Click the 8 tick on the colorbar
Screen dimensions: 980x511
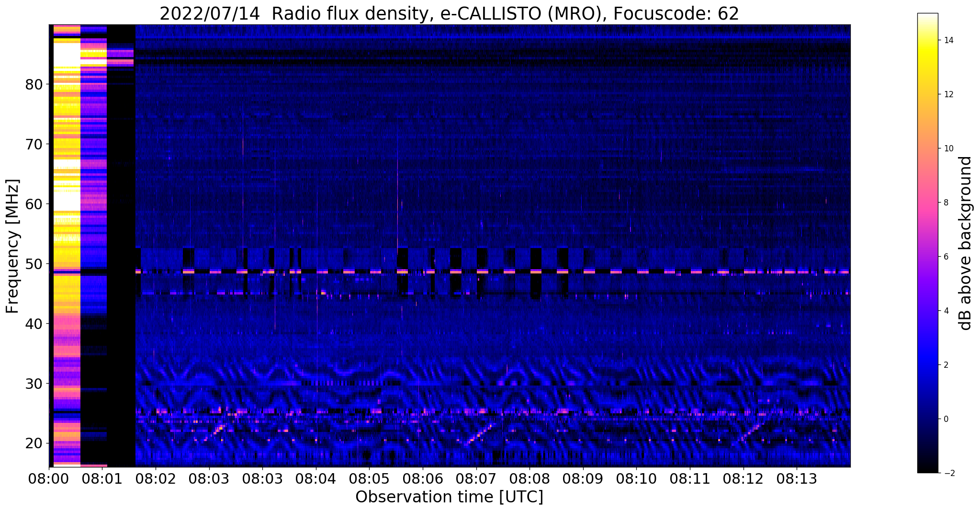pyautogui.click(x=946, y=203)
